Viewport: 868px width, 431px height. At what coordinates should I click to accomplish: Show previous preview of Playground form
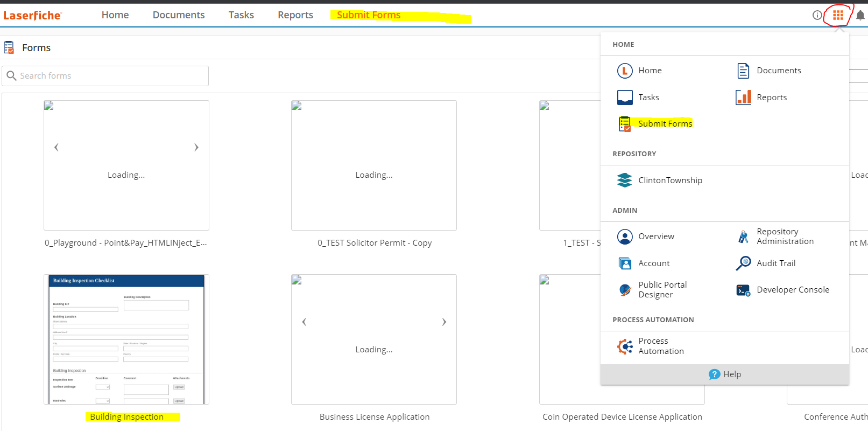pos(57,148)
